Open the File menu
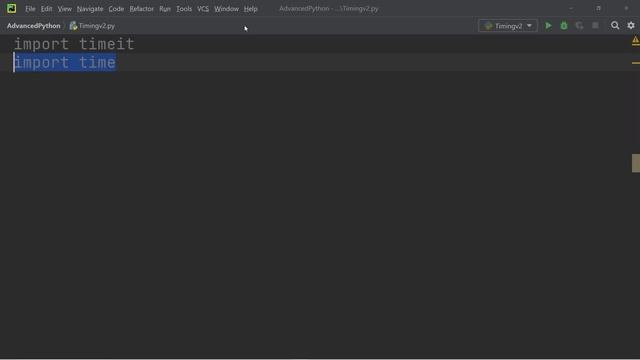 [30, 9]
